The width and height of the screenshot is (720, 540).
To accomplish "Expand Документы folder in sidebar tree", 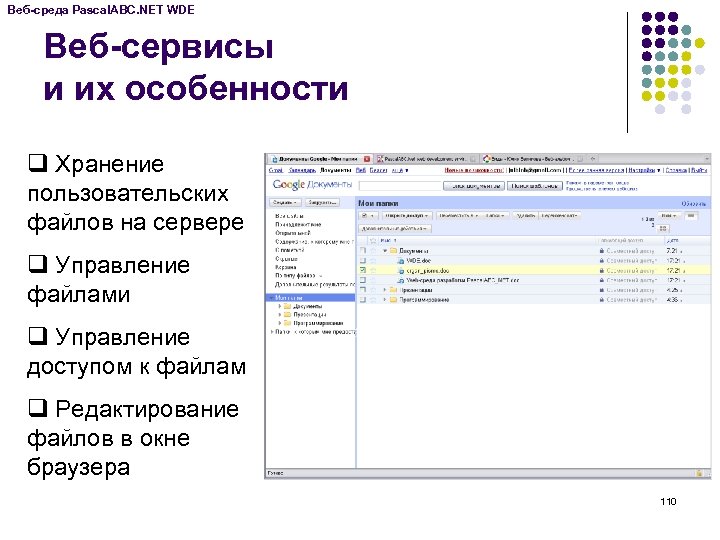I will click(x=280, y=306).
